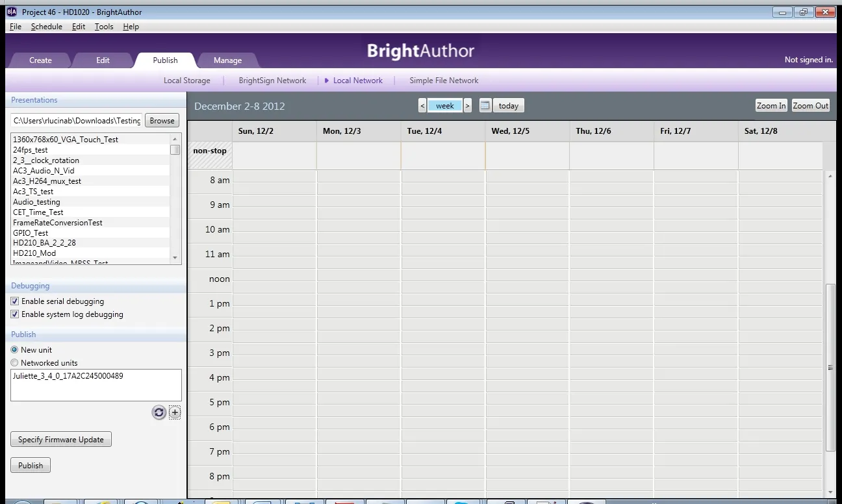Click the 5 pm time label
Screen dimensions: 842x504
tap(220, 403)
